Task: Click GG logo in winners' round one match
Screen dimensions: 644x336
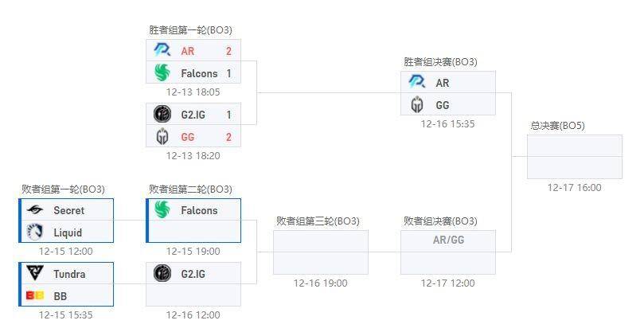Action: point(162,137)
